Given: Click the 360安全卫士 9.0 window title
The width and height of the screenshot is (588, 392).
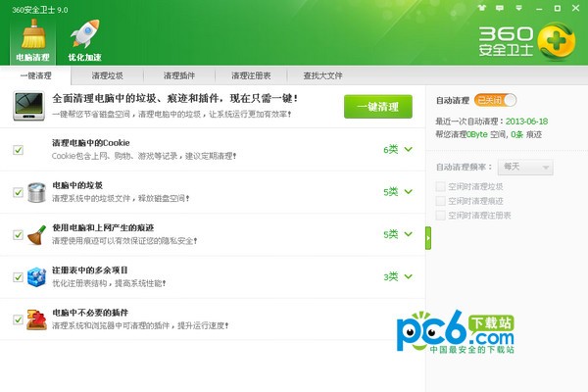Looking at the screenshot, I should [x=40, y=10].
